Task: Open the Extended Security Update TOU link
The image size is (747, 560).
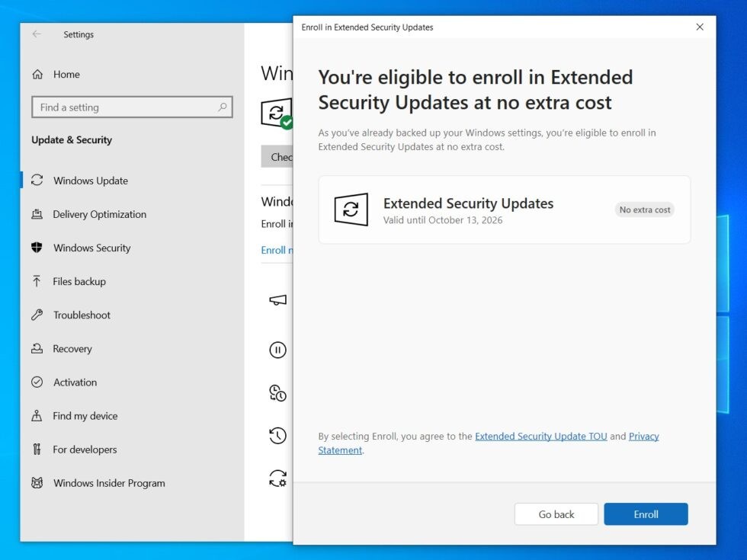Action: click(x=540, y=437)
